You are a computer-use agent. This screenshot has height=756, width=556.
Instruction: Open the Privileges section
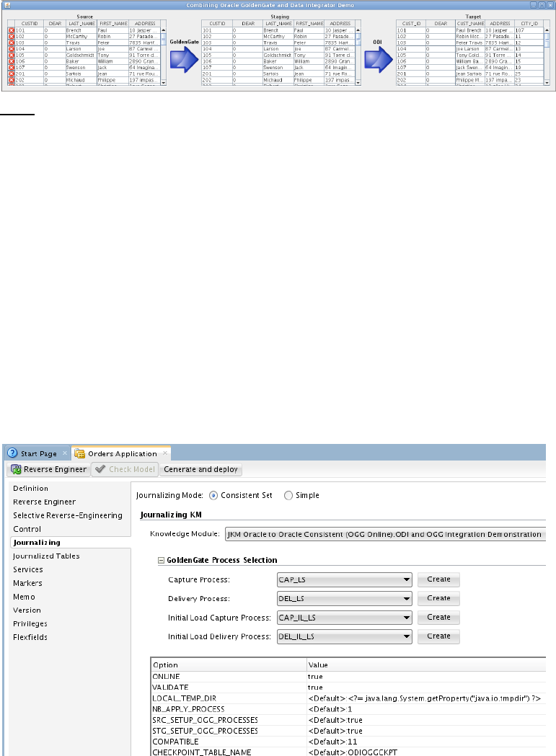(30, 623)
